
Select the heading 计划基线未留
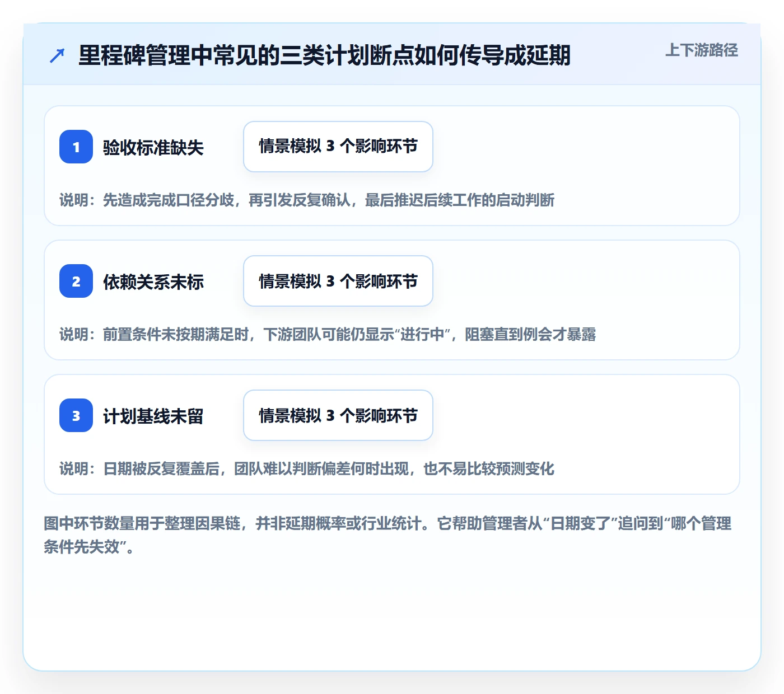153,416
